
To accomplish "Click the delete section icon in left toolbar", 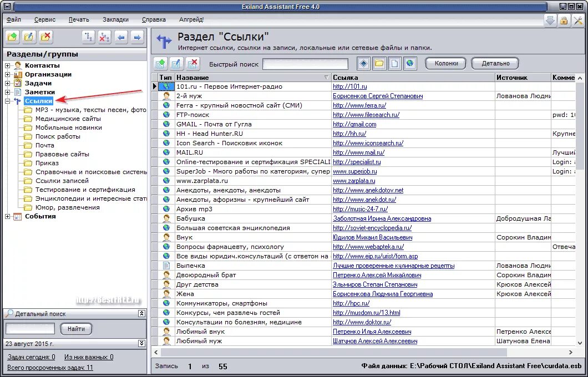I will tap(45, 37).
